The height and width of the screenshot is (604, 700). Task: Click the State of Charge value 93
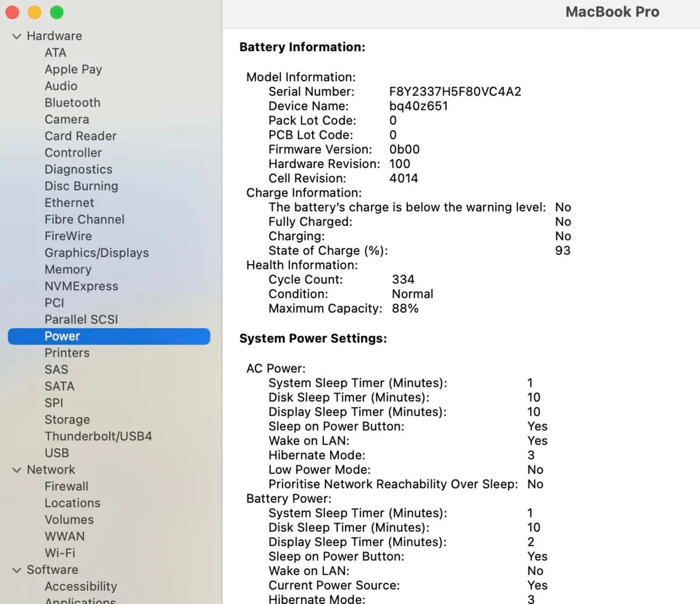[x=563, y=251]
